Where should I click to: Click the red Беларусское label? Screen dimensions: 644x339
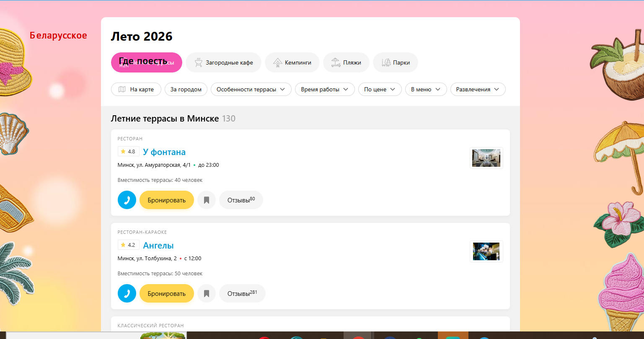pyautogui.click(x=58, y=36)
